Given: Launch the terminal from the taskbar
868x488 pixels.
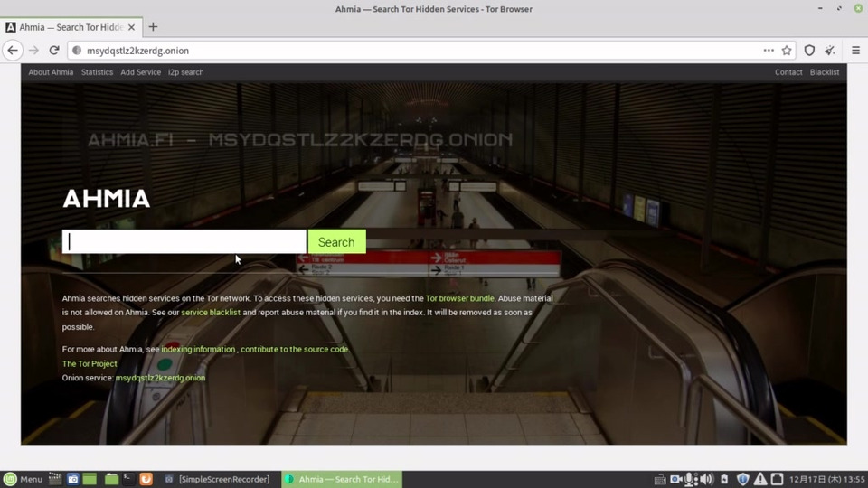Looking at the screenshot, I should [x=128, y=479].
